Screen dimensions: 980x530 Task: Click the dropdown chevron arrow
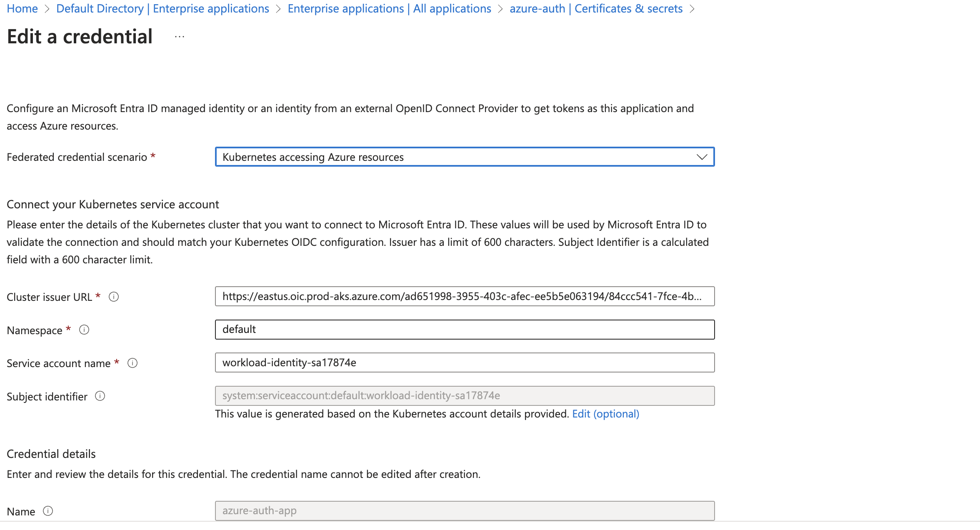click(702, 157)
